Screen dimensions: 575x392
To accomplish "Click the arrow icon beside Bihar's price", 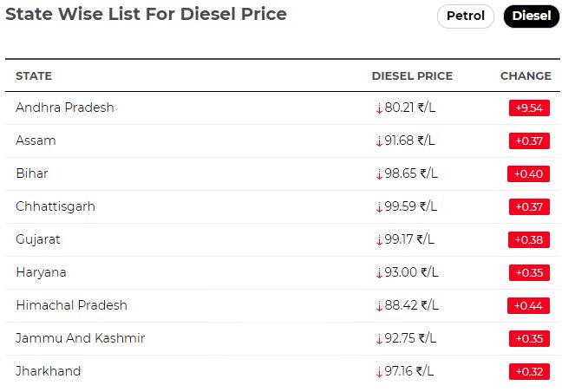I will coord(379,174).
